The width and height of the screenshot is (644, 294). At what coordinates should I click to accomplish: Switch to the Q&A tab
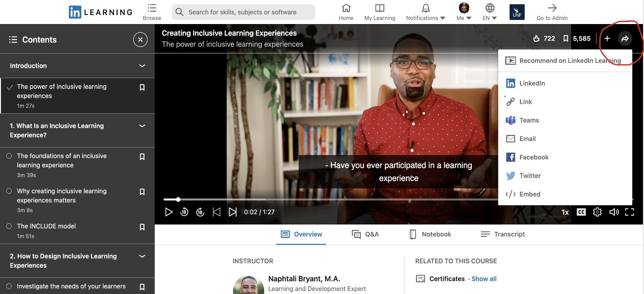[x=365, y=234]
